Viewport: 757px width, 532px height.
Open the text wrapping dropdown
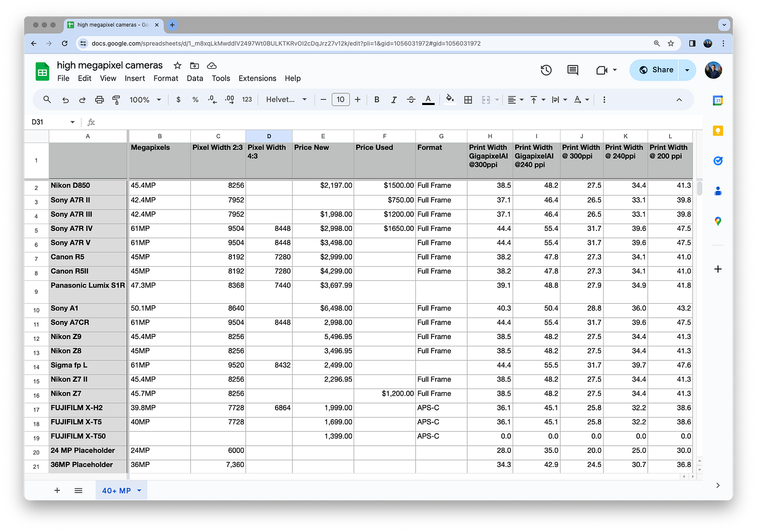coord(559,99)
